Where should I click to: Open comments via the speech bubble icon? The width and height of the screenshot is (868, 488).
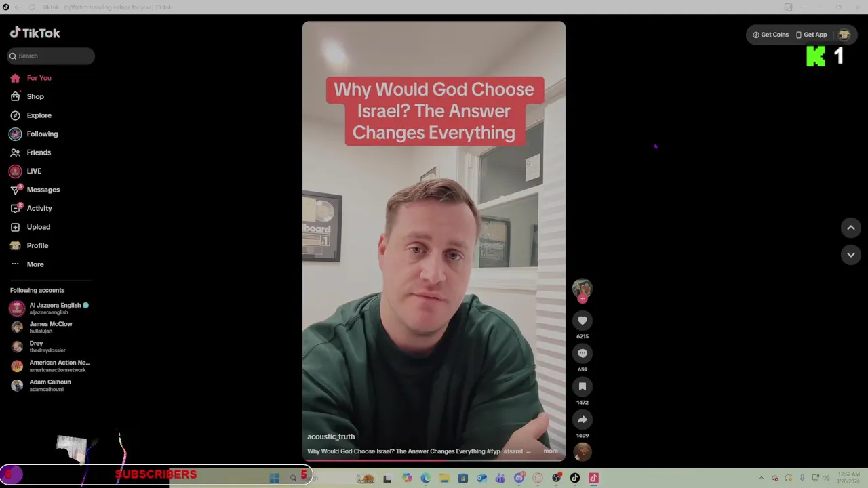[x=583, y=353]
